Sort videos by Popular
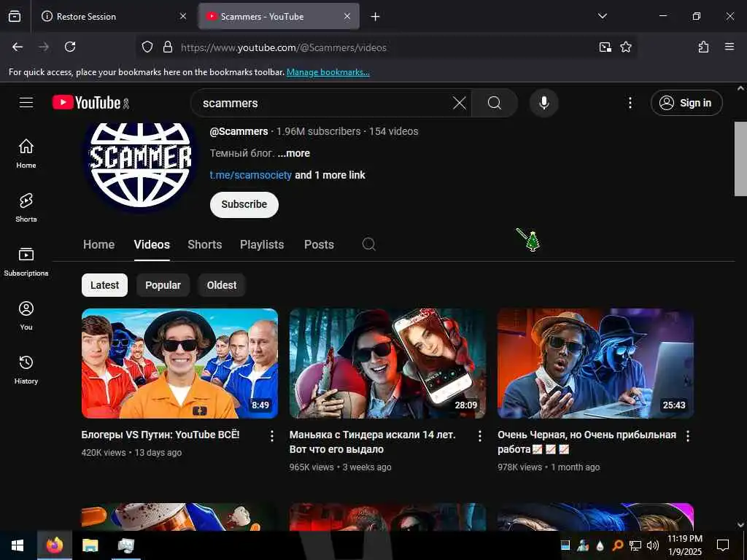The image size is (747, 560). (x=163, y=285)
